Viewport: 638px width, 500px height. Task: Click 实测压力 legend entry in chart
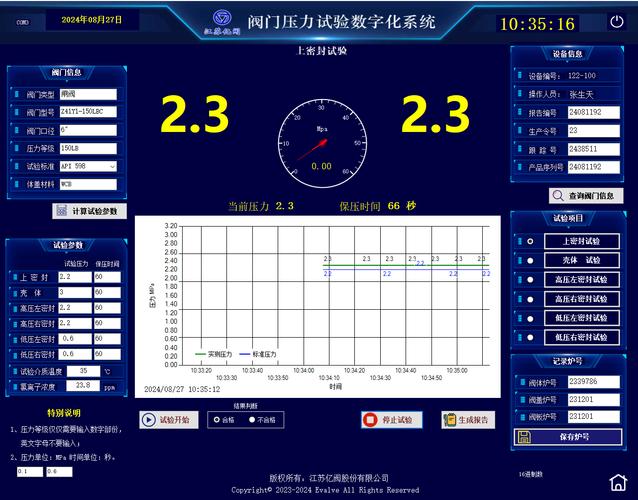click(x=214, y=354)
